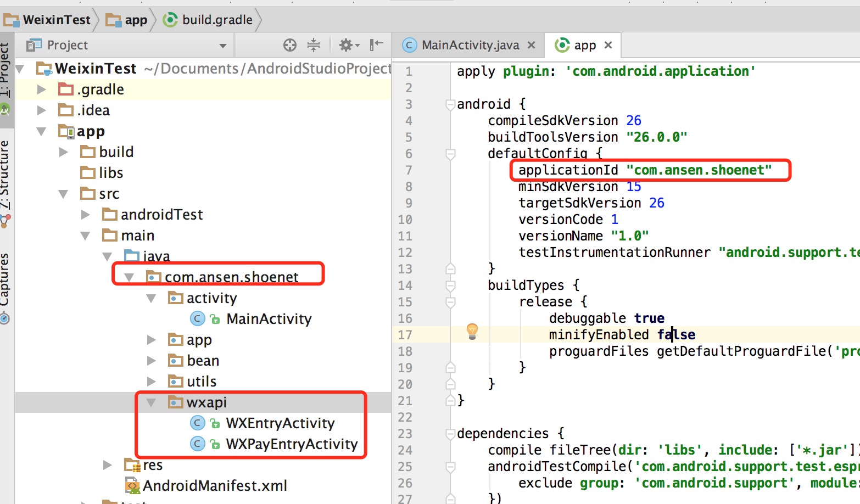860x504 pixels.
Task: Click the libs folder icon
Action: pyautogui.click(x=88, y=172)
